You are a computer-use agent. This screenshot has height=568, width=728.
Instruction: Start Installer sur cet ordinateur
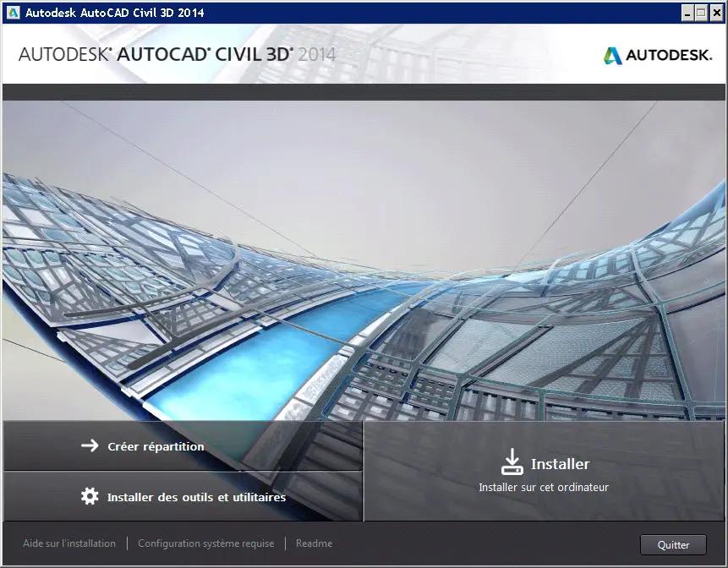(x=544, y=472)
